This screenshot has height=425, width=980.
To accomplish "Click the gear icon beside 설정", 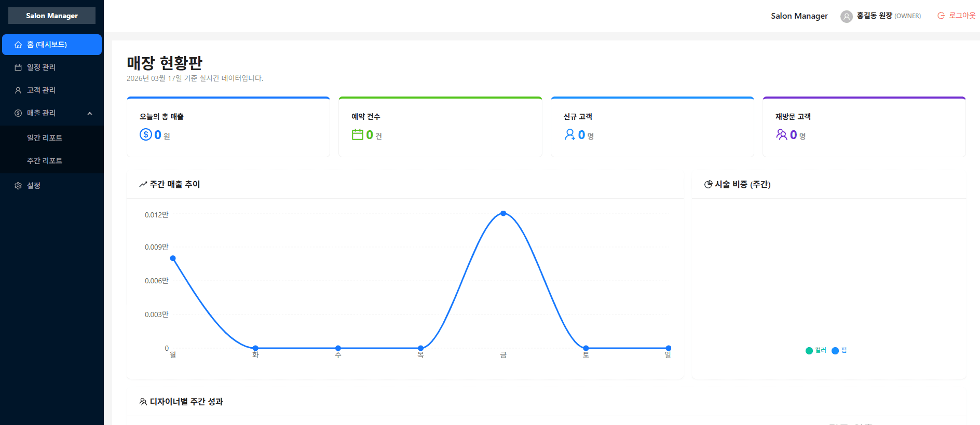I will click(18, 186).
